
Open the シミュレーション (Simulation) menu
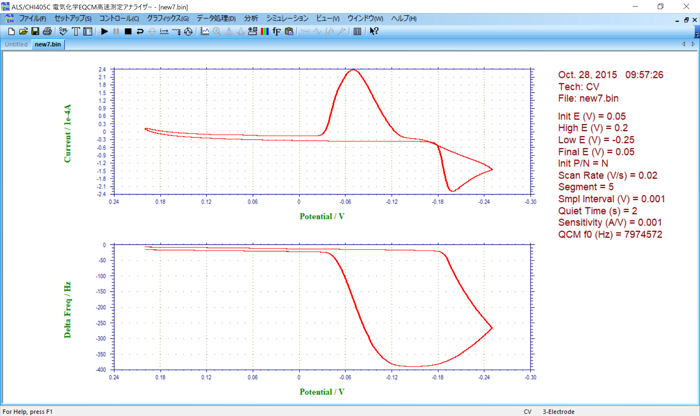pyautogui.click(x=287, y=18)
